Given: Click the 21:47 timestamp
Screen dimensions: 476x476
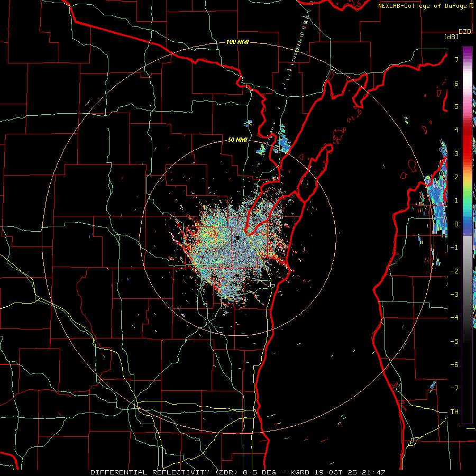Looking at the screenshot, I should pos(373,472).
